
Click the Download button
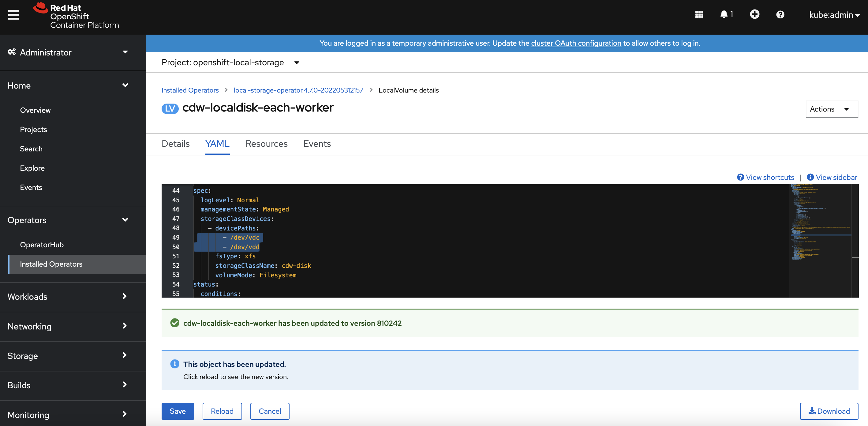pos(829,411)
